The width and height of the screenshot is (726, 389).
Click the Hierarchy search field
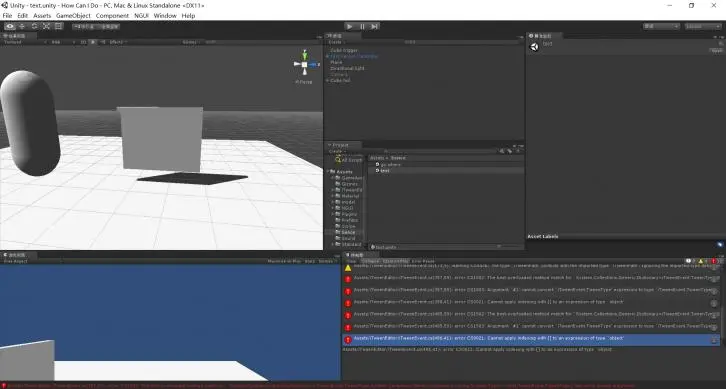pyautogui.click(x=462, y=42)
